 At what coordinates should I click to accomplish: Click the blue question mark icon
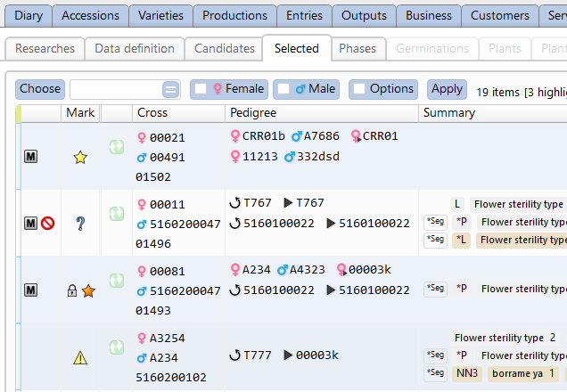pos(80,224)
